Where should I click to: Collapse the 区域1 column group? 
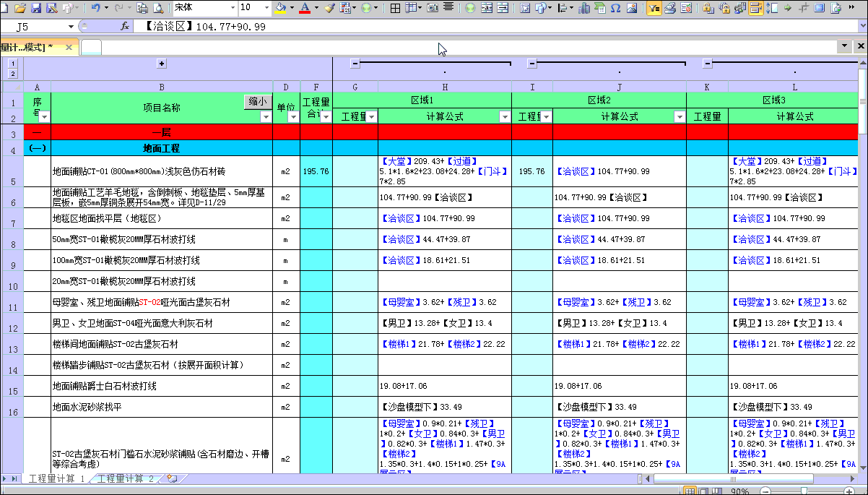[355, 64]
